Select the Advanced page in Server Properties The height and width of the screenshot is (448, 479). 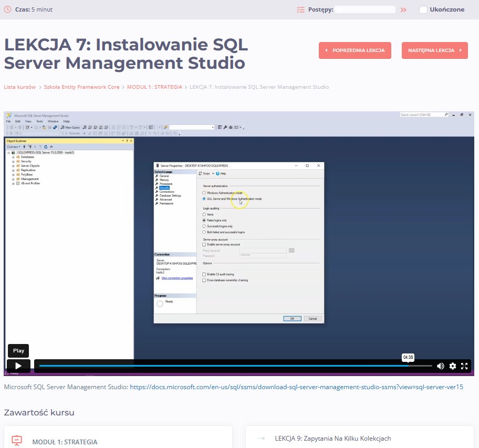click(165, 200)
